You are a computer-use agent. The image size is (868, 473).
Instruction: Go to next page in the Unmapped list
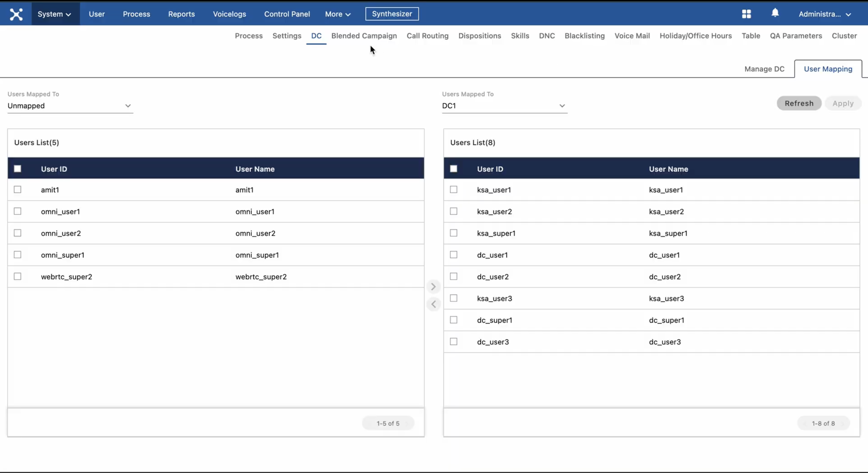tap(407, 424)
